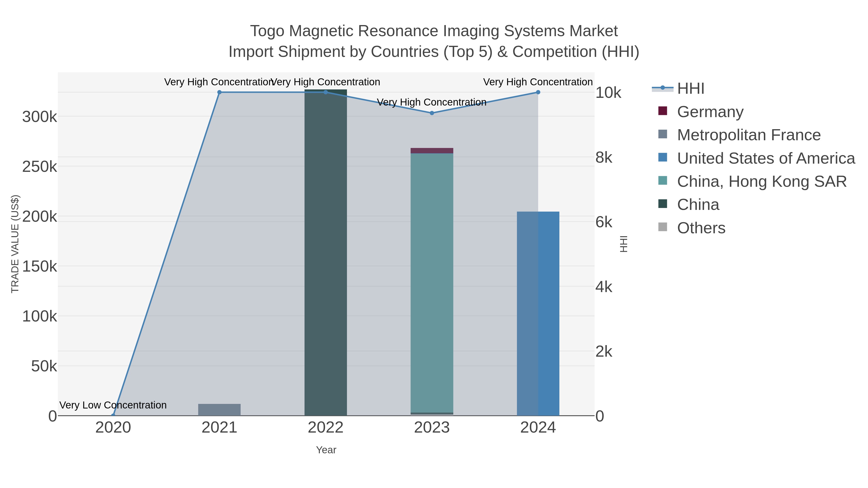Click the HHI data point for 2023
868x488 pixels.
(x=432, y=113)
